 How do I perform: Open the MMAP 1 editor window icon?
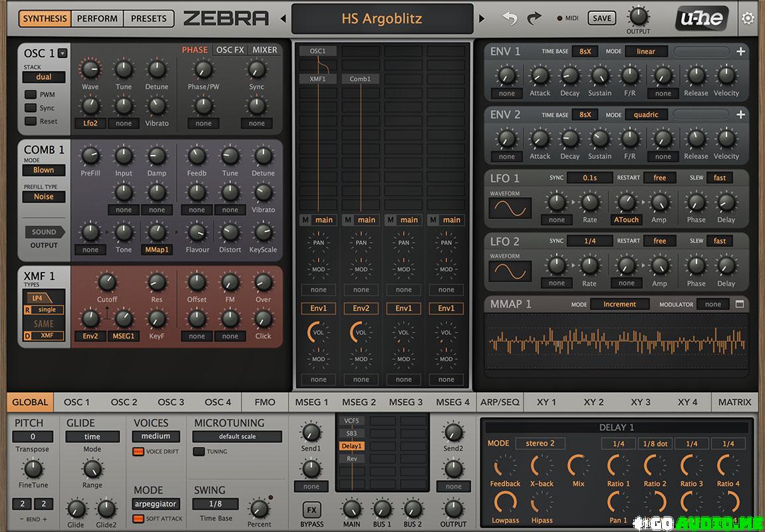[740, 305]
